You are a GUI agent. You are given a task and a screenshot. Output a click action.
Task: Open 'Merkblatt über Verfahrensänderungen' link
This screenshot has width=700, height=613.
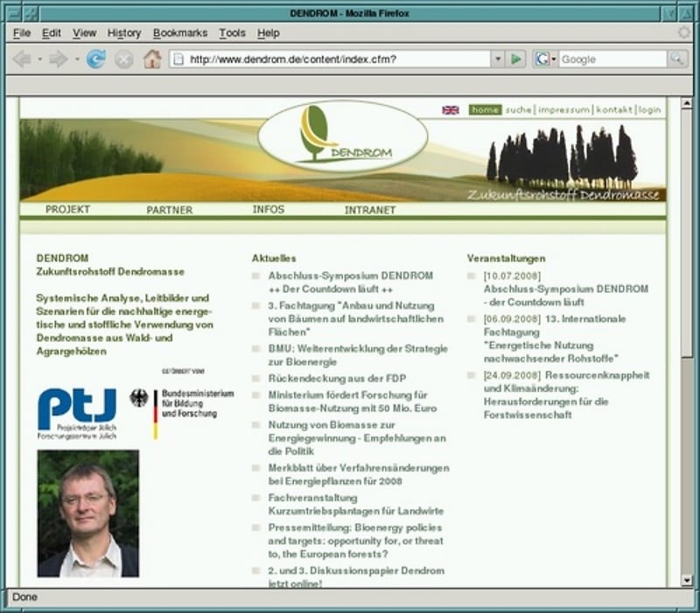(x=359, y=475)
